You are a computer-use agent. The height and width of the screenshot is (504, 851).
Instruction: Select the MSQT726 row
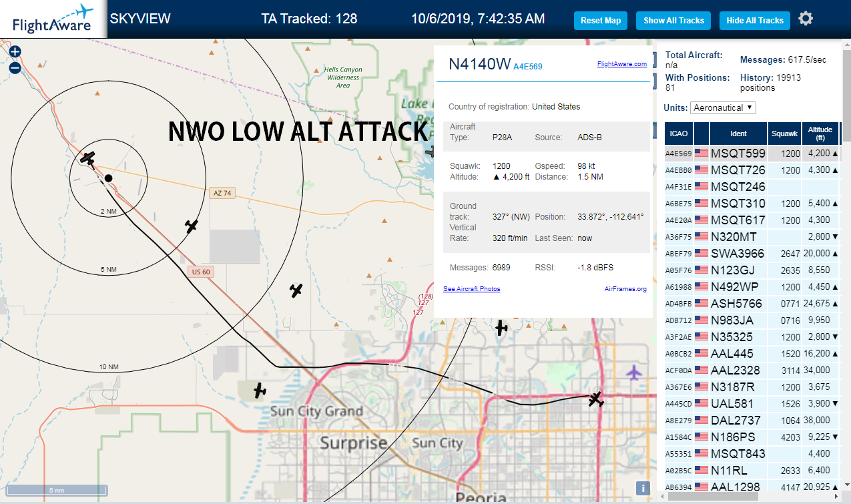tap(752, 170)
